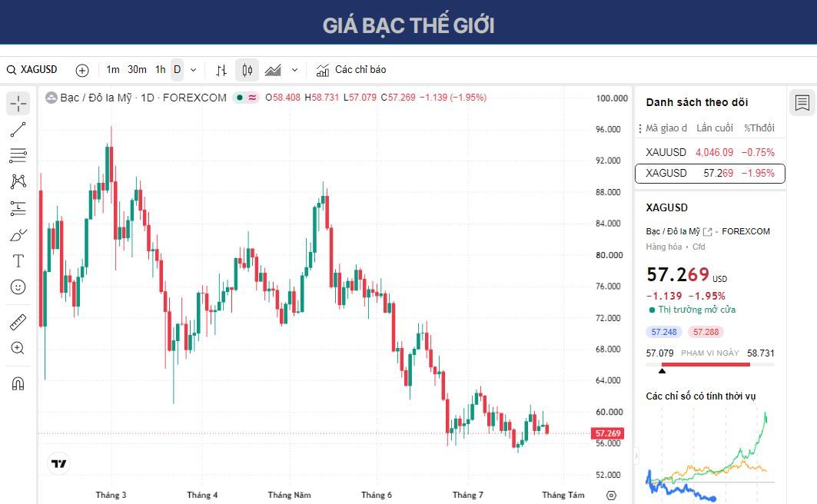817x504 pixels.
Task: Select the long position forecasting tool
Action: point(18,208)
